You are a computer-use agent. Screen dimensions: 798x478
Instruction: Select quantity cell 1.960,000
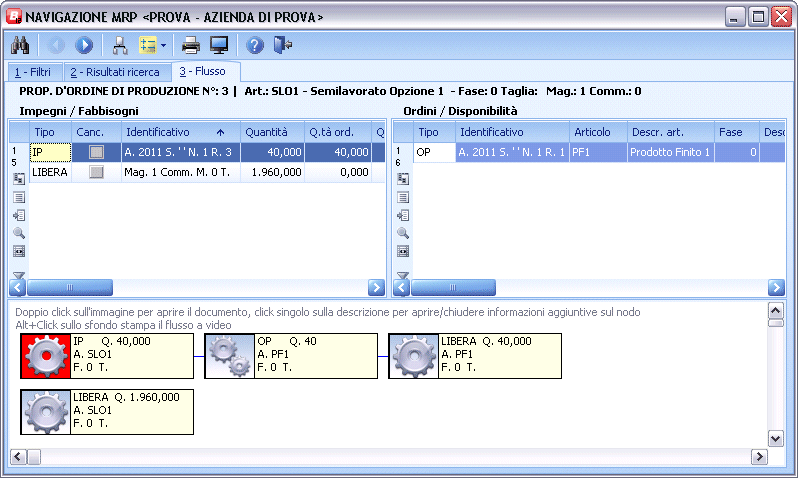[272, 172]
